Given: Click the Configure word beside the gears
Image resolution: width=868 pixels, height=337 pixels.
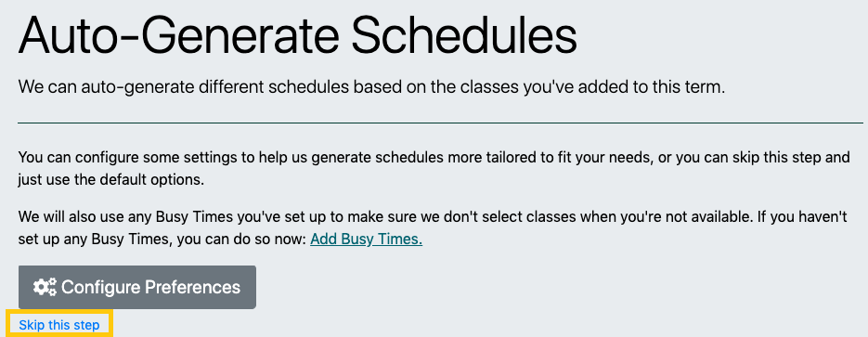Looking at the screenshot, I should tap(100, 287).
